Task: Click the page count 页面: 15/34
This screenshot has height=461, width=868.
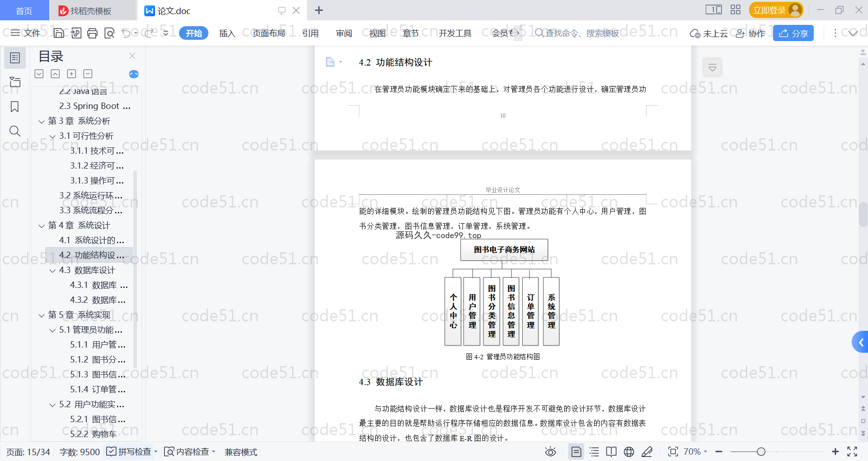Action: (28, 452)
